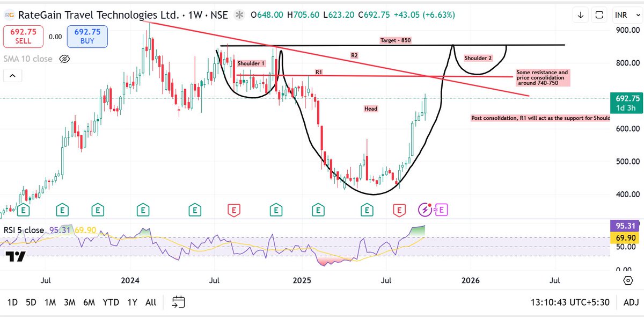Collapse the indicator legend with the chevron button
Image resolution: width=644 pixels, height=317 pixels.
(12, 76)
